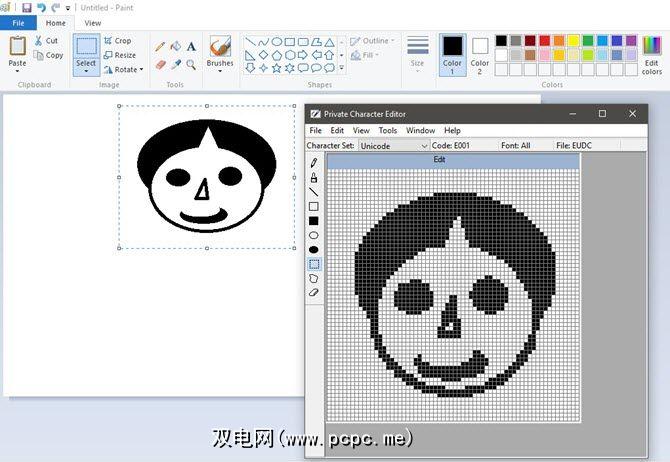Open the shape Fill dropdown
Screen dimensions: 670x462
pyautogui.click(x=364, y=55)
